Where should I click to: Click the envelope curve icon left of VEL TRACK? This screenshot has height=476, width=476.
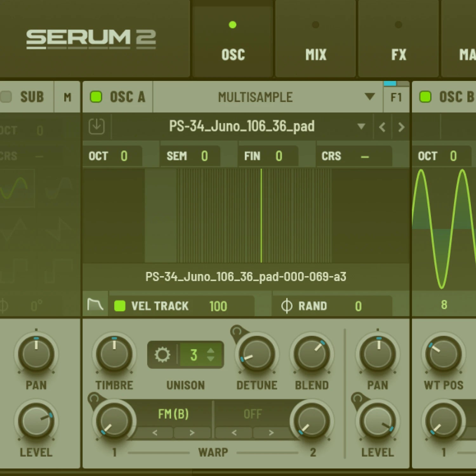click(95, 305)
